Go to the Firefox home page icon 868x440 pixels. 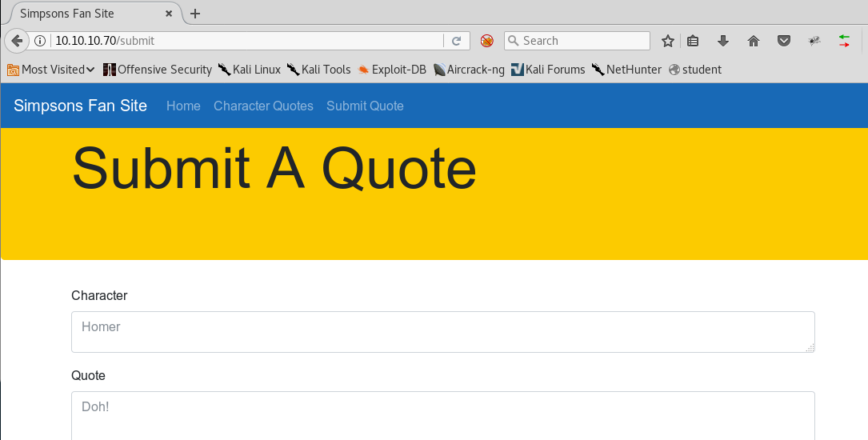[753, 41]
